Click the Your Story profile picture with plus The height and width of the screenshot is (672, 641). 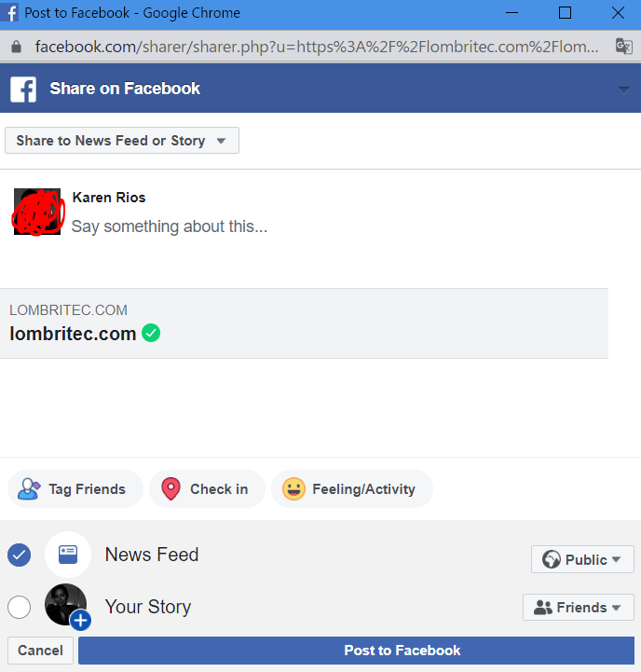68,607
